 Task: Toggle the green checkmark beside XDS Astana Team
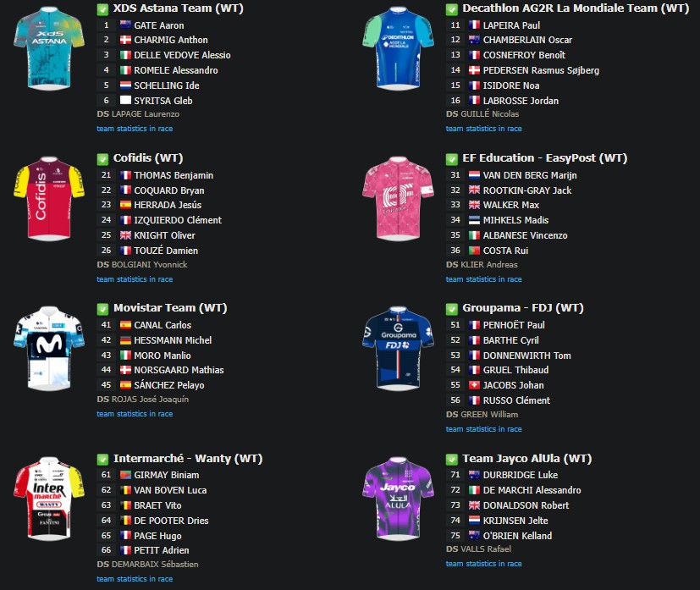click(x=102, y=9)
